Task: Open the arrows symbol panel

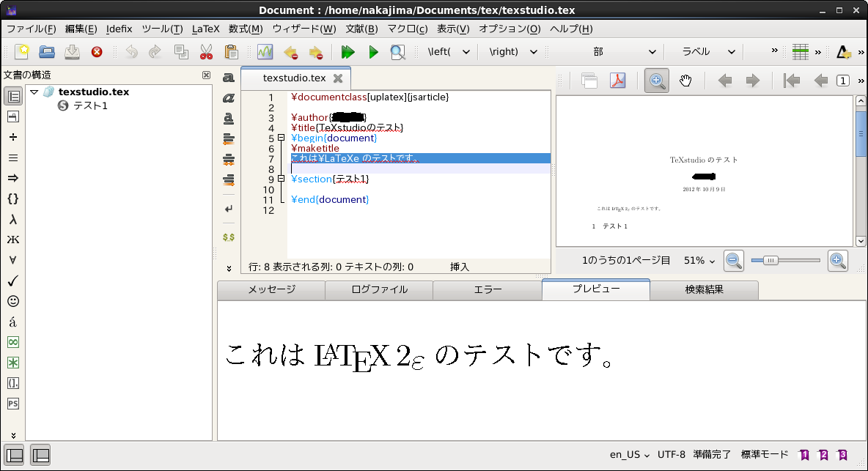Action: 12,178
